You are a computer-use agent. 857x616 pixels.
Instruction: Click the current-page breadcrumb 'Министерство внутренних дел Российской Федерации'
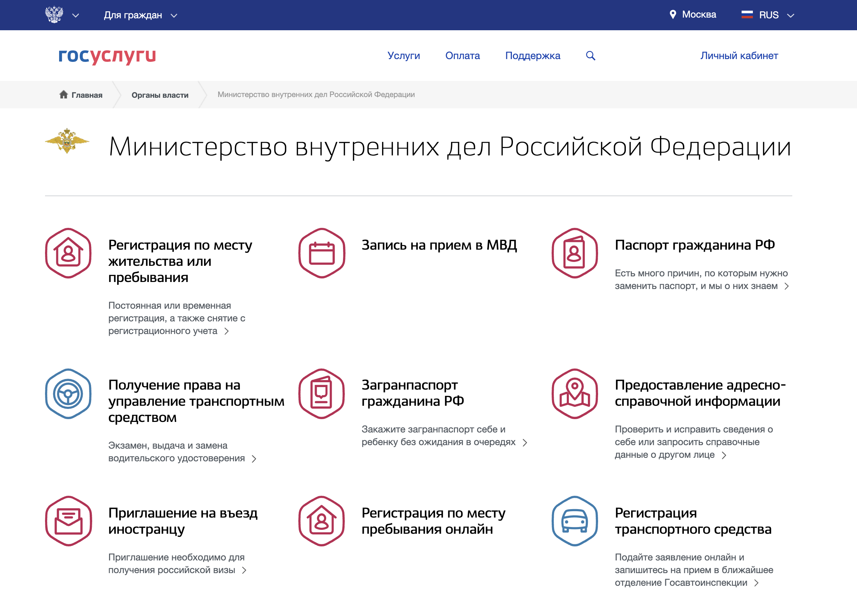pyautogui.click(x=316, y=95)
